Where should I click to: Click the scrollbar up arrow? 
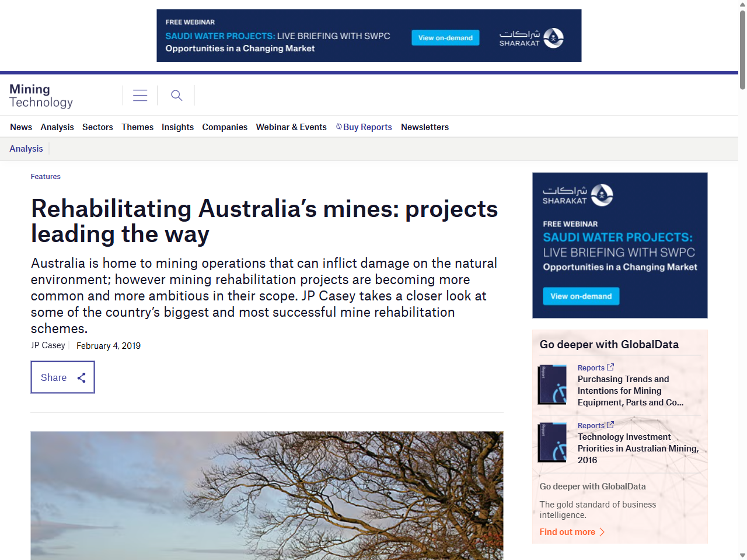[x=742, y=4]
